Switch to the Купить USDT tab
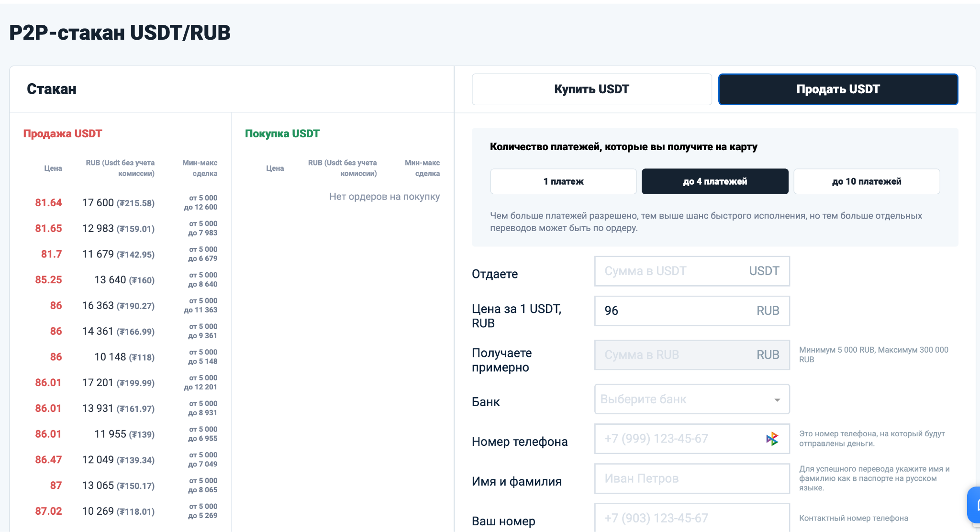Viewport: 980px width, 532px height. coord(591,89)
